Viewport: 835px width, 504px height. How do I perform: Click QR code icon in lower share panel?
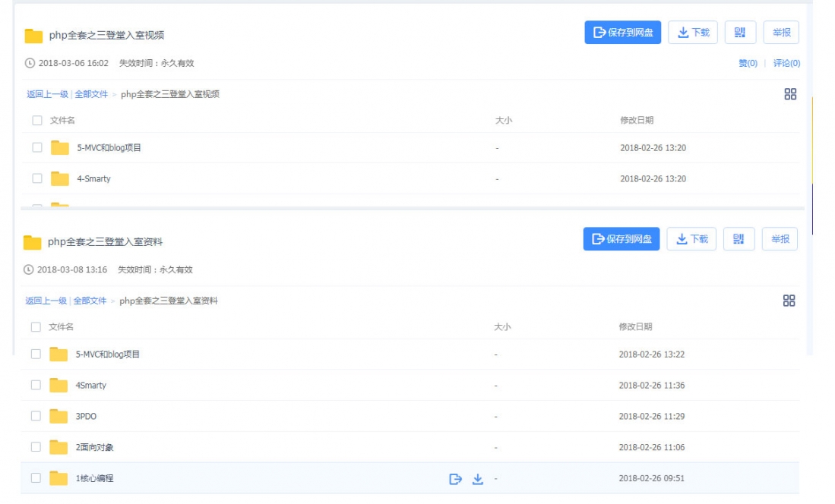click(x=739, y=239)
